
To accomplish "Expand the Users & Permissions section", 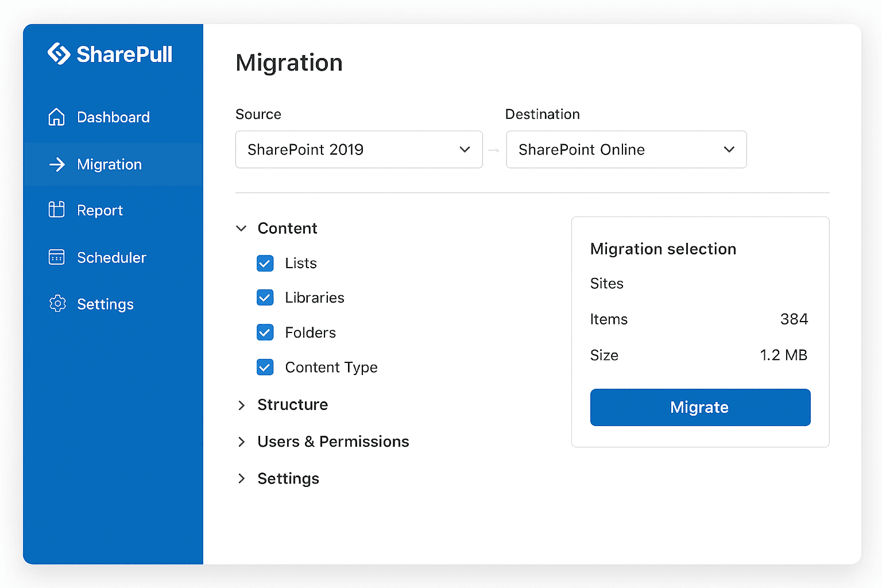I will pyautogui.click(x=241, y=442).
